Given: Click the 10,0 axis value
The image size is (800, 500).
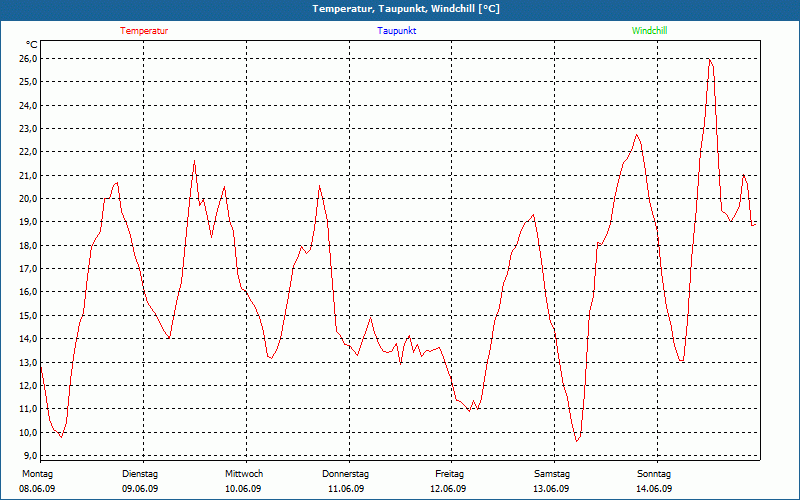Looking at the screenshot, I should coord(28,433).
